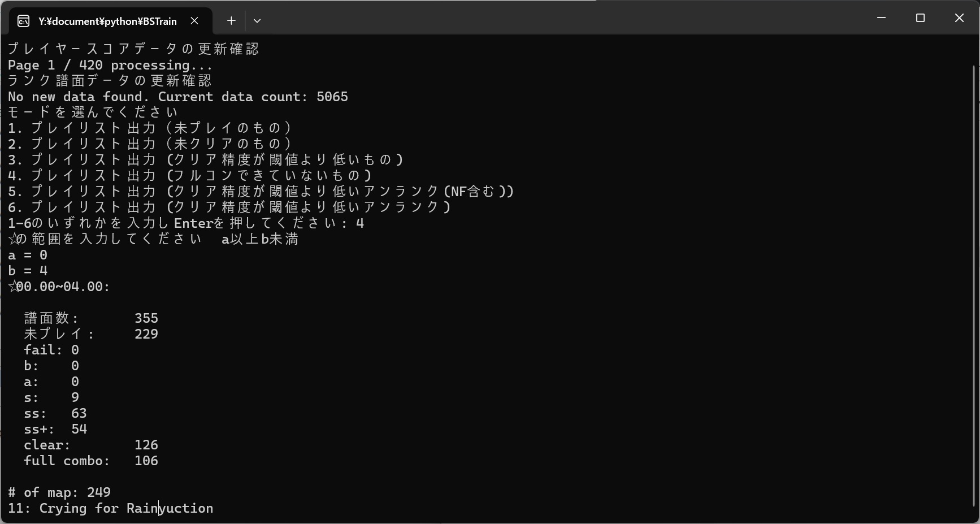The image size is (980, 524).
Task: Click the 'No new data found' line
Action: (178, 97)
